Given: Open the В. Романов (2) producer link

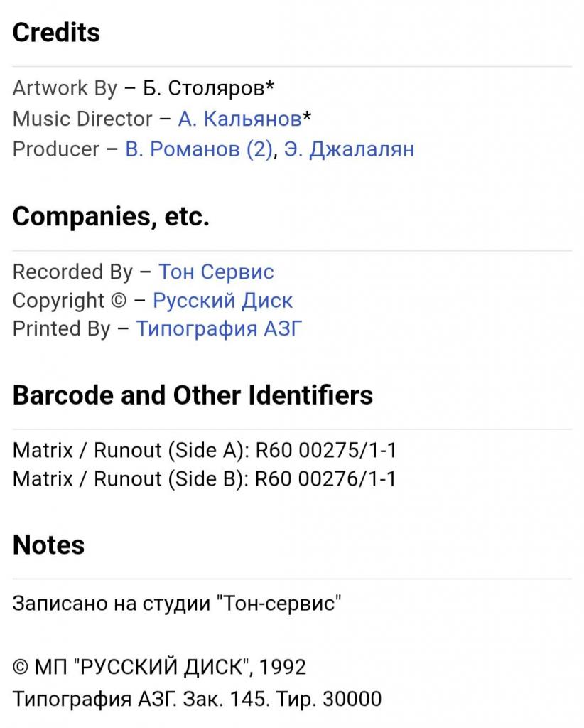Looking at the screenshot, I should 200,149.
